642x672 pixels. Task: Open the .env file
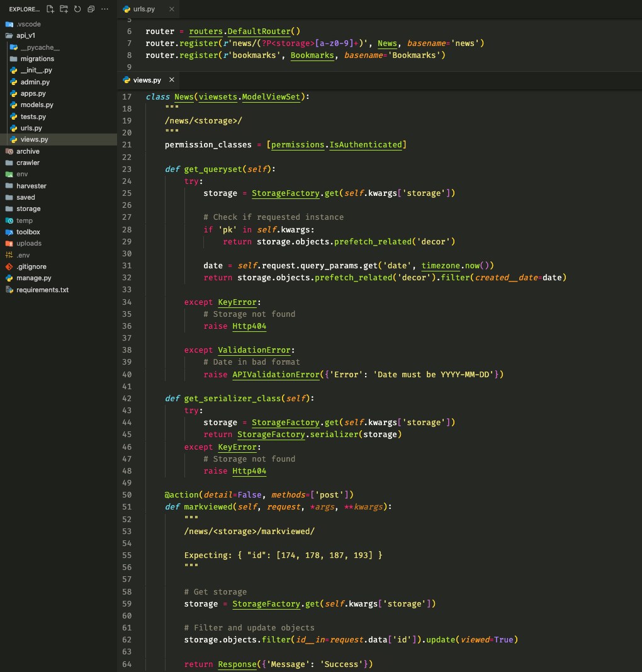pos(59,255)
